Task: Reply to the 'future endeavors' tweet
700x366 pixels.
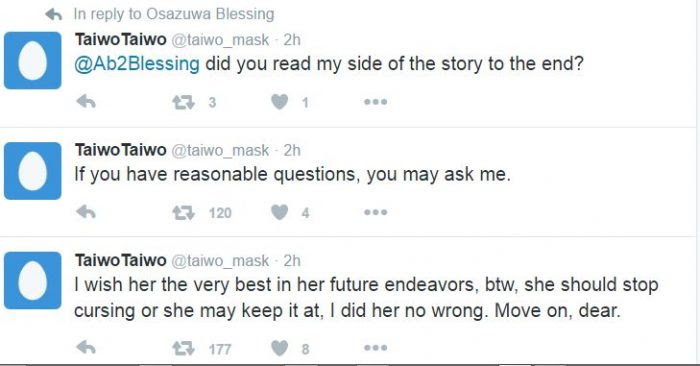Action: (86, 347)
